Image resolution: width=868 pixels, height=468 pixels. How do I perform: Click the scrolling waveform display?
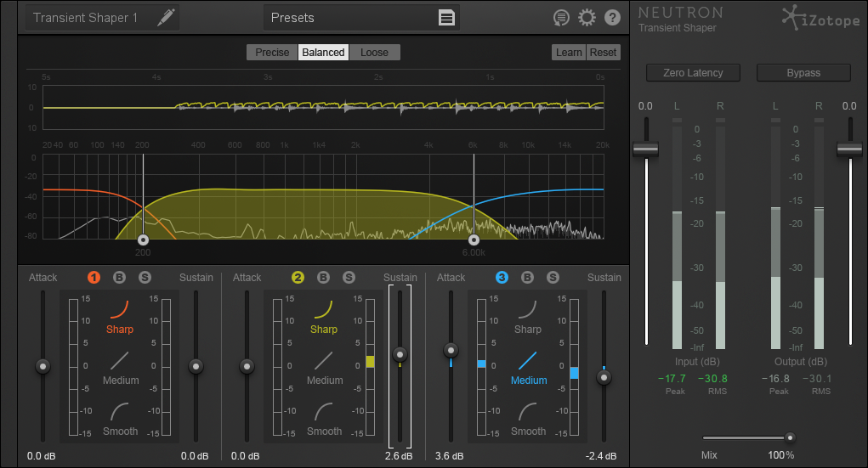point(323,107)
